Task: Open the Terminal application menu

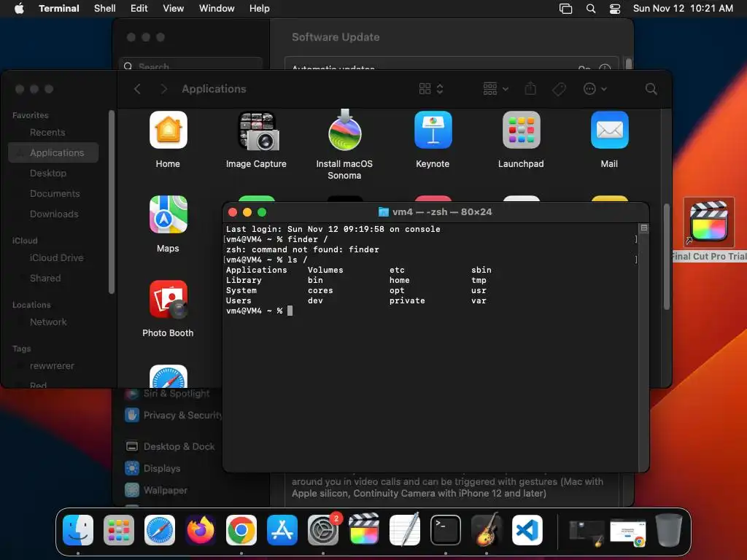Action: point(59,9)
